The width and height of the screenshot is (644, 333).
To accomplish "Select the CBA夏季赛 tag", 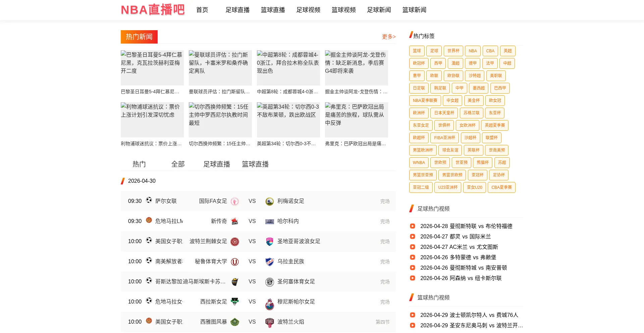I will point(502,187).
